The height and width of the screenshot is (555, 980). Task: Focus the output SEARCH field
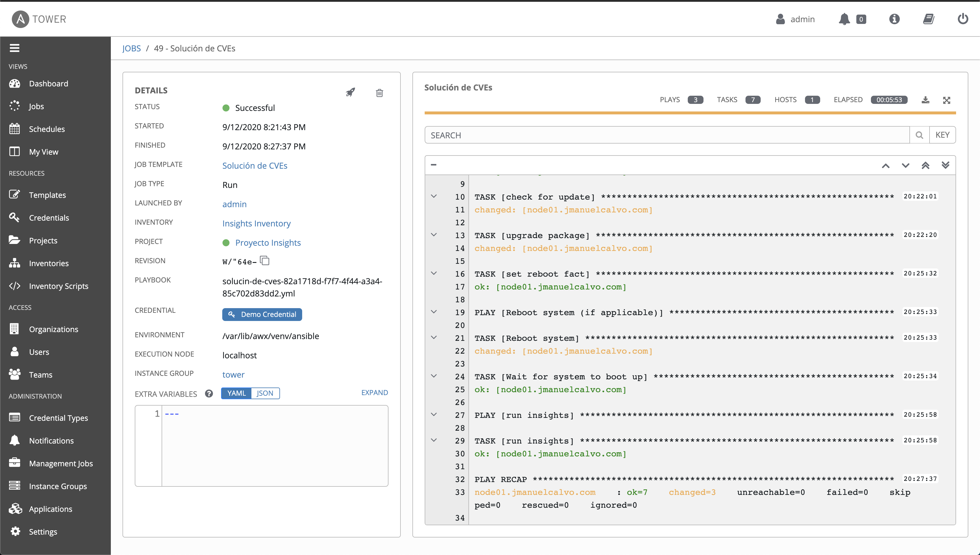667,135
